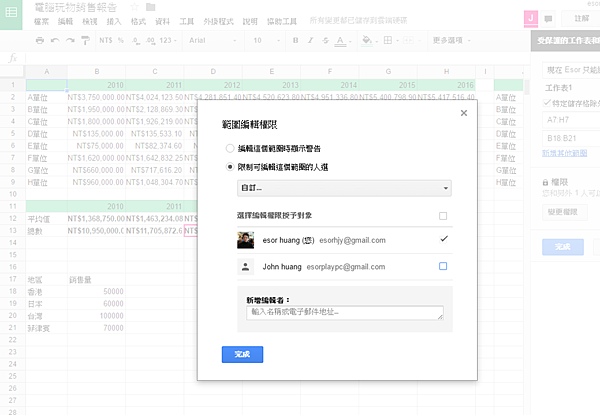Toggle bold formatting
This screenshot has width=600, height=415.
pos(295,40)
